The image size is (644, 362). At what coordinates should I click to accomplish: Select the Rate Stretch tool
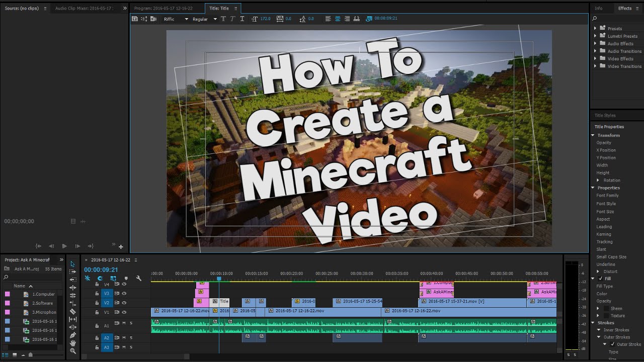click(72, 295)
